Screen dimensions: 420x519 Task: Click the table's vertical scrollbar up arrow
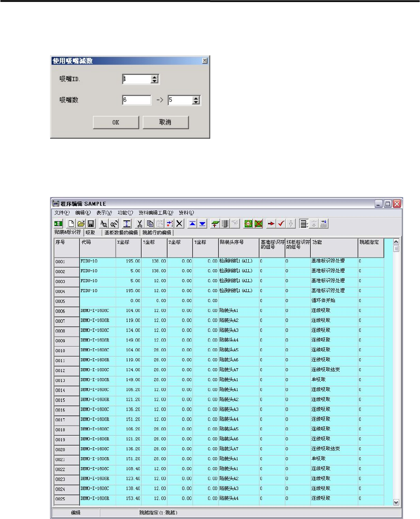pyautogui.click(x=396, y=241)
